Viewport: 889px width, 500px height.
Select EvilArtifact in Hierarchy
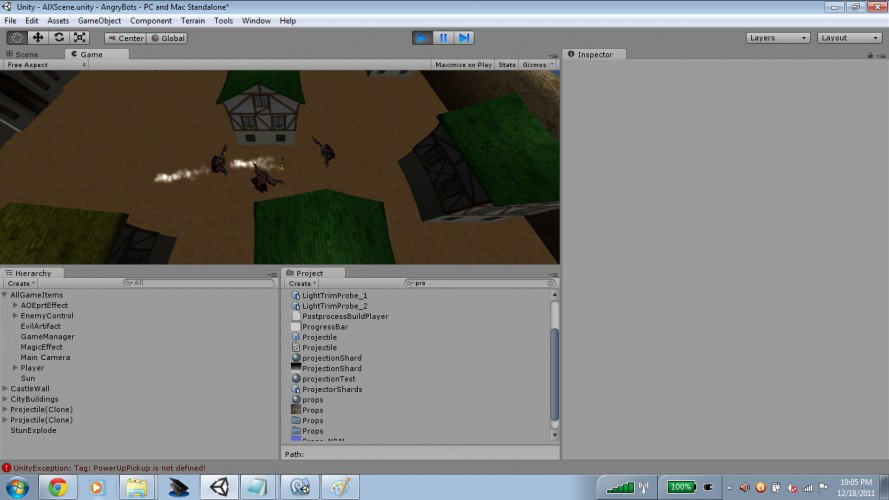[40, 326]
